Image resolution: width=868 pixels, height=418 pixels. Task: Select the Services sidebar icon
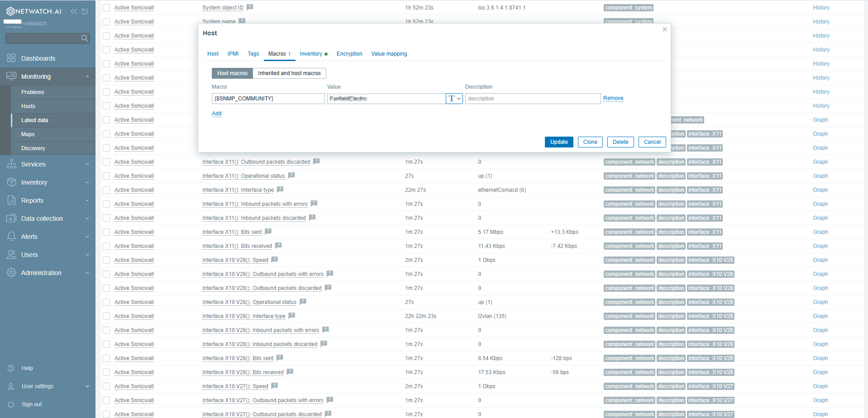click(11, 164)
